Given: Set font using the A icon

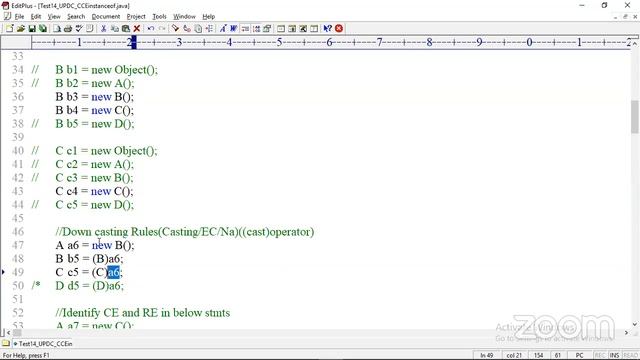Looking at the screenshot, I should 223,29.
